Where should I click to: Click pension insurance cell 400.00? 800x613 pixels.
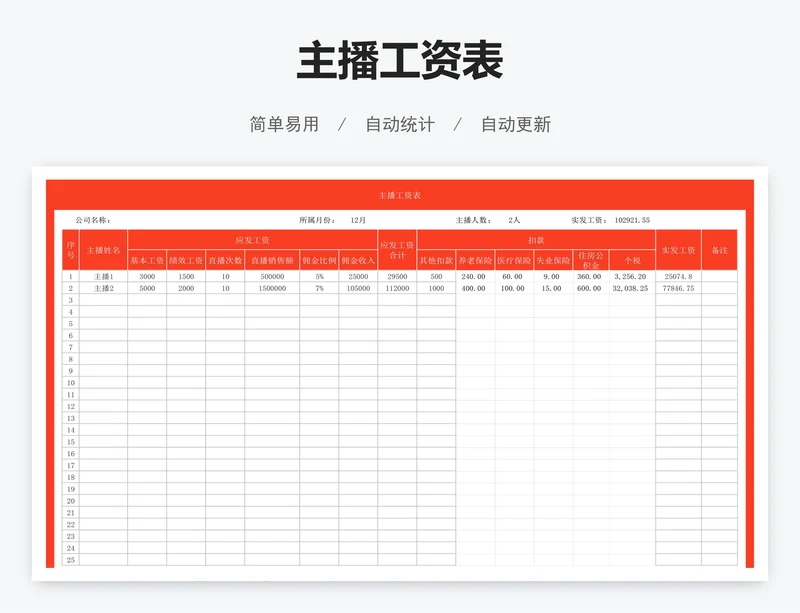[x=475, y=288]
